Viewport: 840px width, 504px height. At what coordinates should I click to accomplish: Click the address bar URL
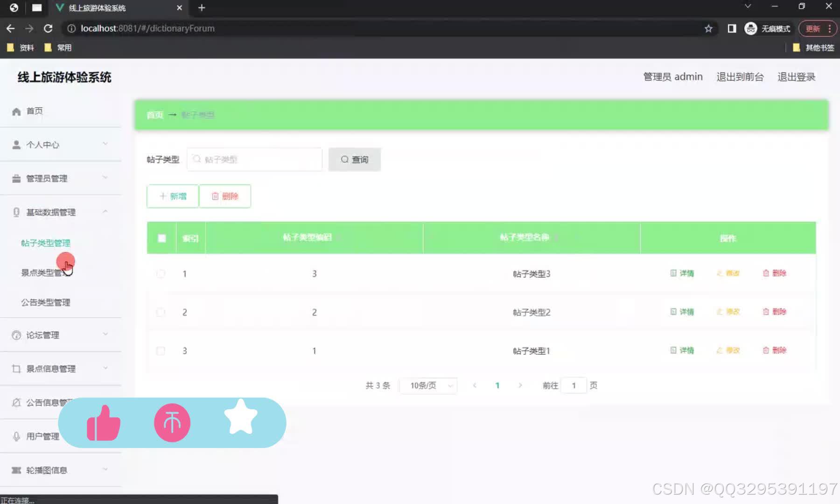[x=147, y=28]
